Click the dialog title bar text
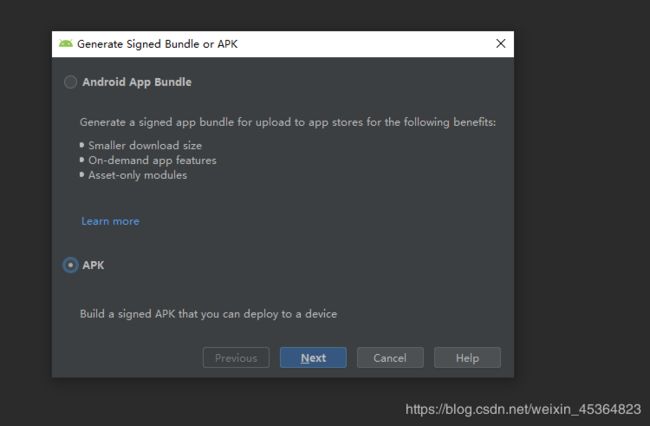Image resolution: width=650 pixels, height=426 pixels. pos(158,44)
